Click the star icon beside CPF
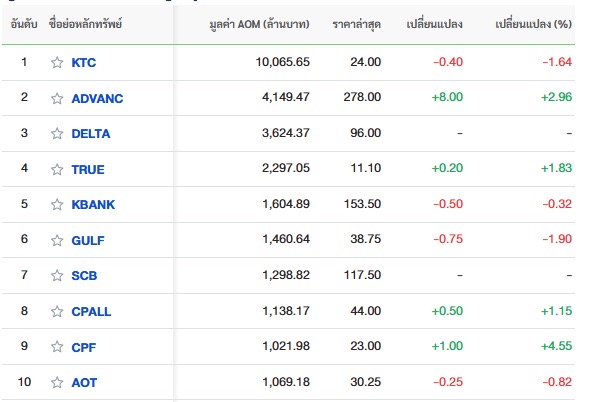This screenshot has width=595, height=402. tap(57, 347)
